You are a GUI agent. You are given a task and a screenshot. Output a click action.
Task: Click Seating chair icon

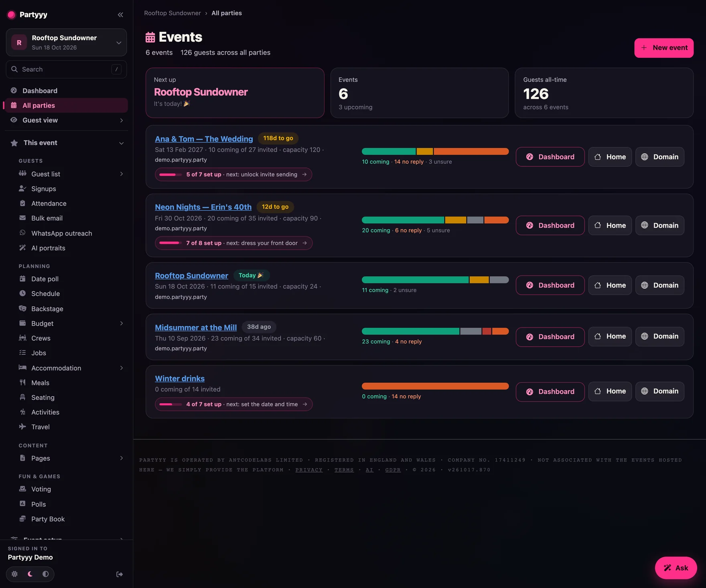[x=22, y=397]
